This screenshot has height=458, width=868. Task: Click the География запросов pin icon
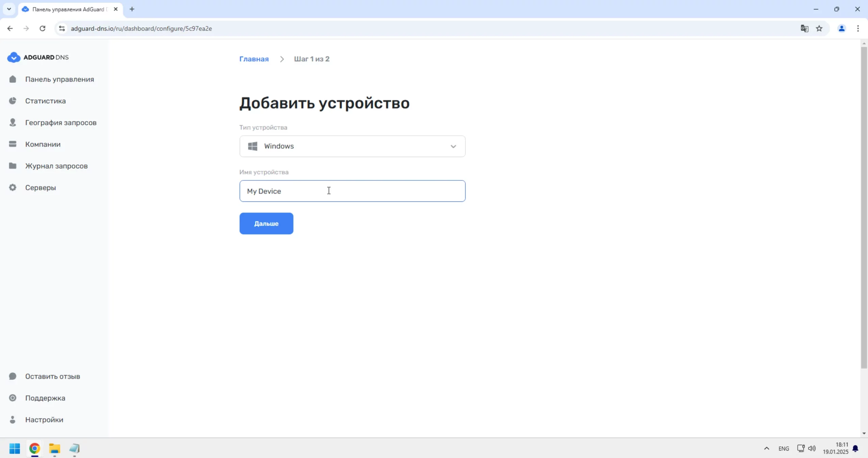13,123
